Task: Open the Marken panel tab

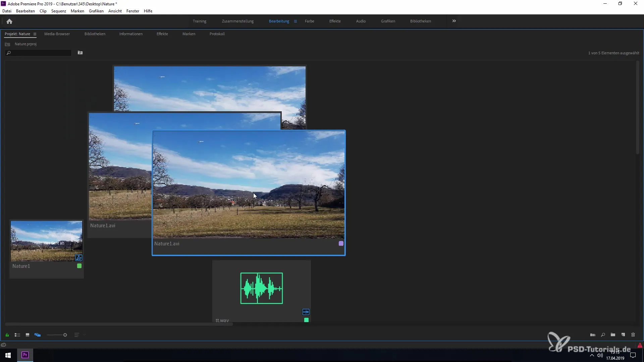Action: pos(189,34)
